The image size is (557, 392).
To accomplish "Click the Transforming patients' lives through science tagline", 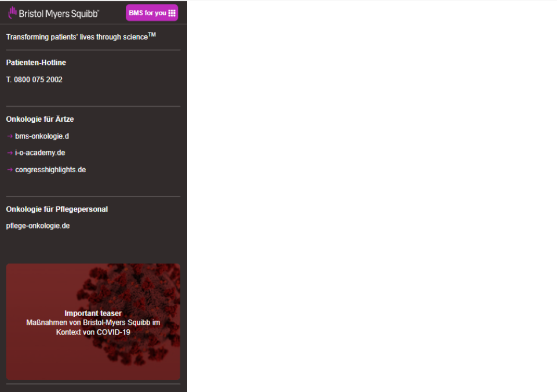I will 81,37.
